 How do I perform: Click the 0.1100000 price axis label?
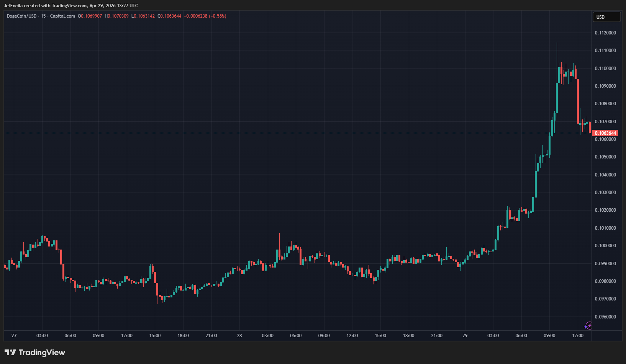click(605, 69)
